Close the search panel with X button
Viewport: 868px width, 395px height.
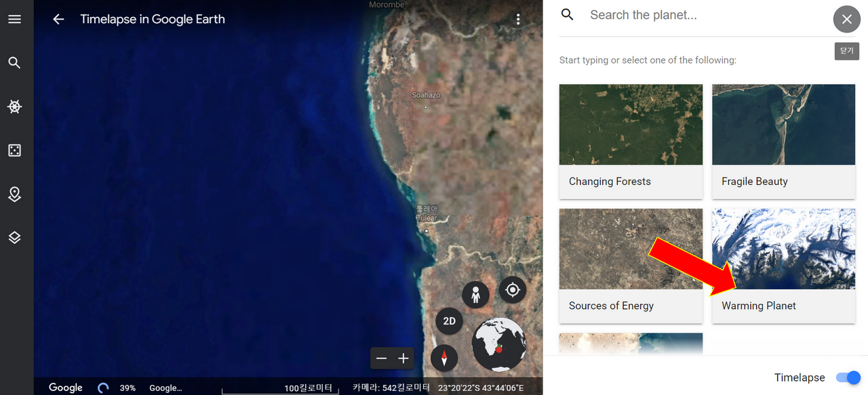pos(846,19)
